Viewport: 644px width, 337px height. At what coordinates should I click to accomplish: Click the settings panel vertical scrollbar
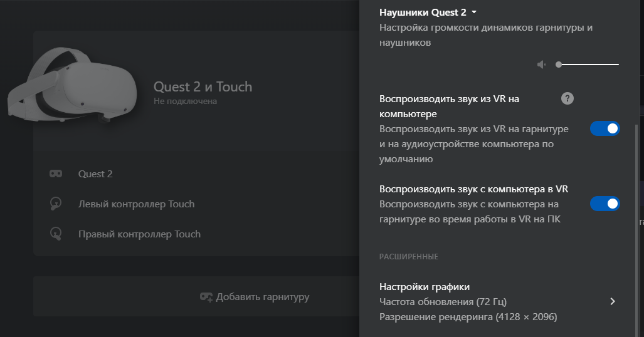pyautogui.click(x=637, y=230)
